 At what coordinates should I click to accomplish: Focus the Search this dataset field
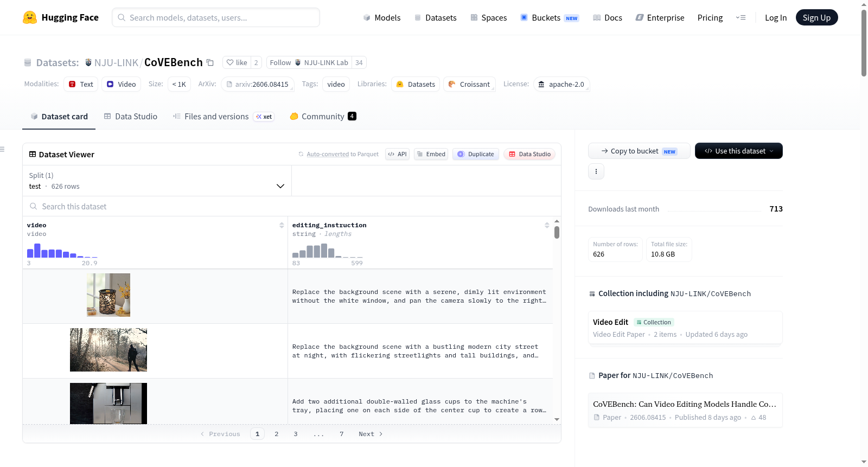292,206
